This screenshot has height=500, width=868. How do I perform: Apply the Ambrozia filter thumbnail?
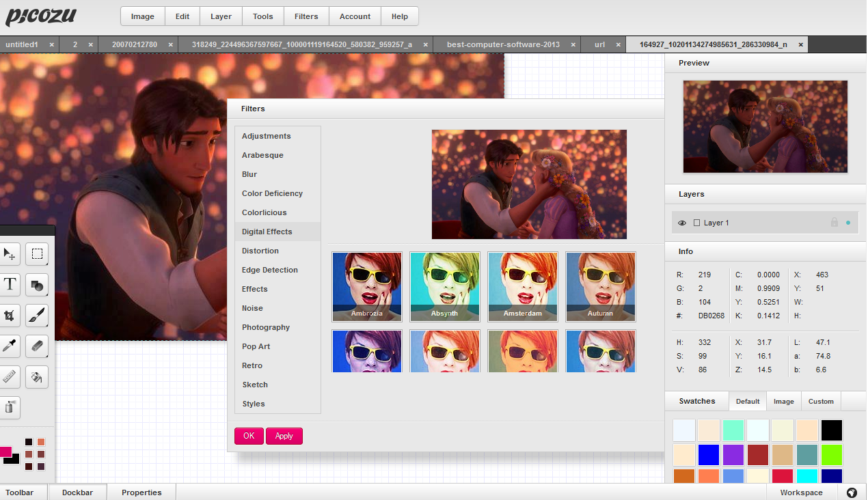(x=367, y=287)
